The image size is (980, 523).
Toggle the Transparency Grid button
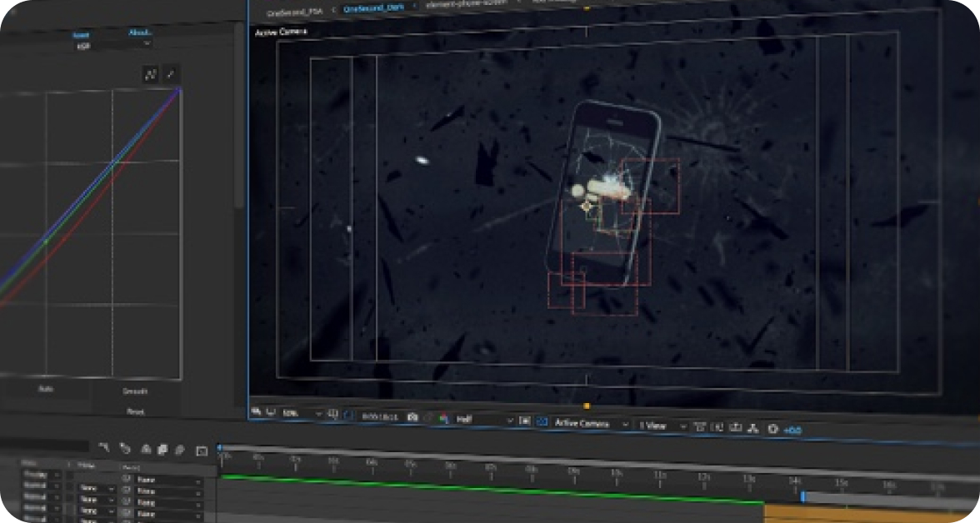pos(542,421)
